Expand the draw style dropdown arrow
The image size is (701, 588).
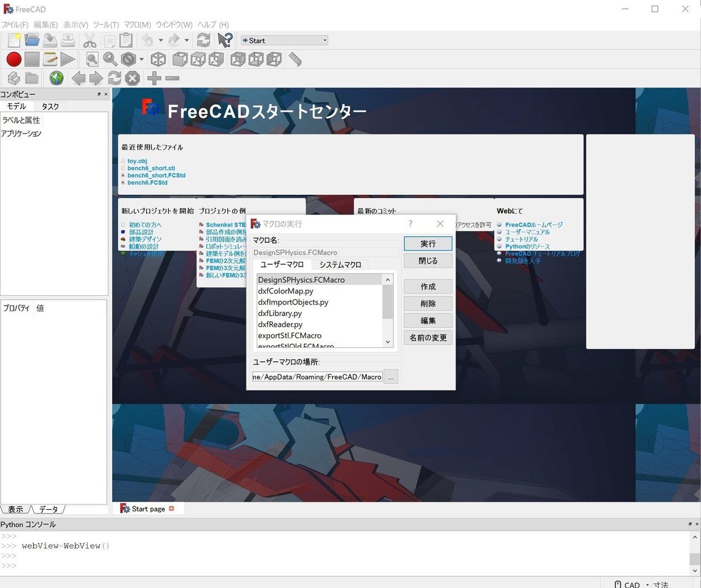[141, 59]
